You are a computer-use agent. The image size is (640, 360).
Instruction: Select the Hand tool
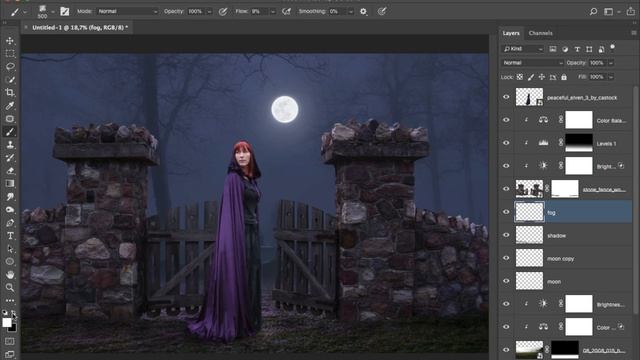[10, 275]
